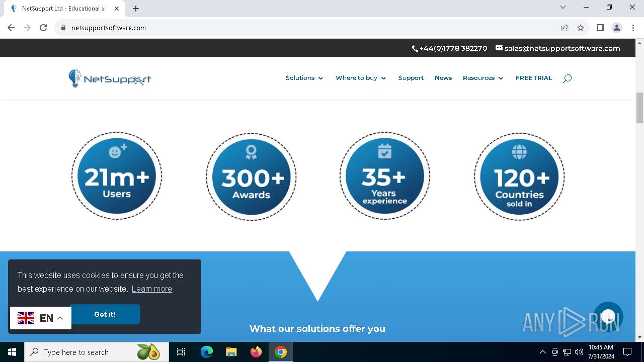Open Chrome tab search chevron

[x=563, y=7]
